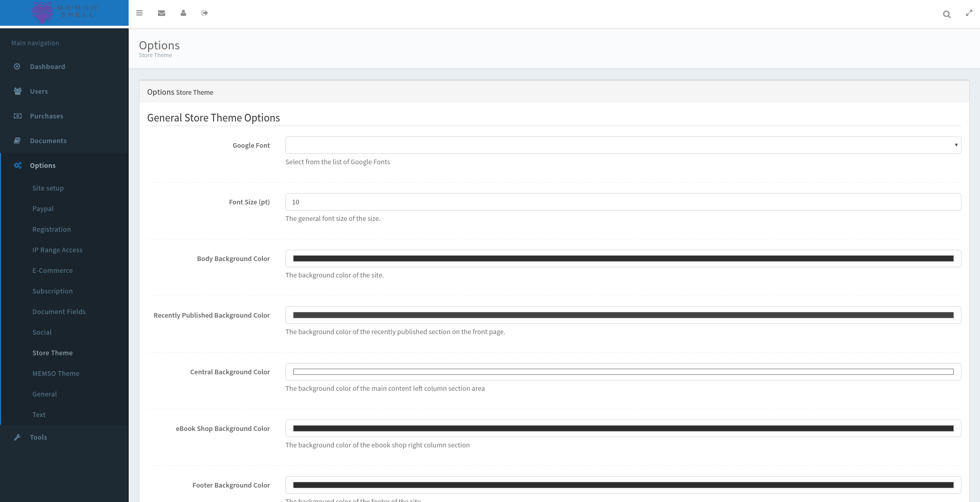Open the Purchases sidebar section
The image size is (980, 502).
pos(46,116)
